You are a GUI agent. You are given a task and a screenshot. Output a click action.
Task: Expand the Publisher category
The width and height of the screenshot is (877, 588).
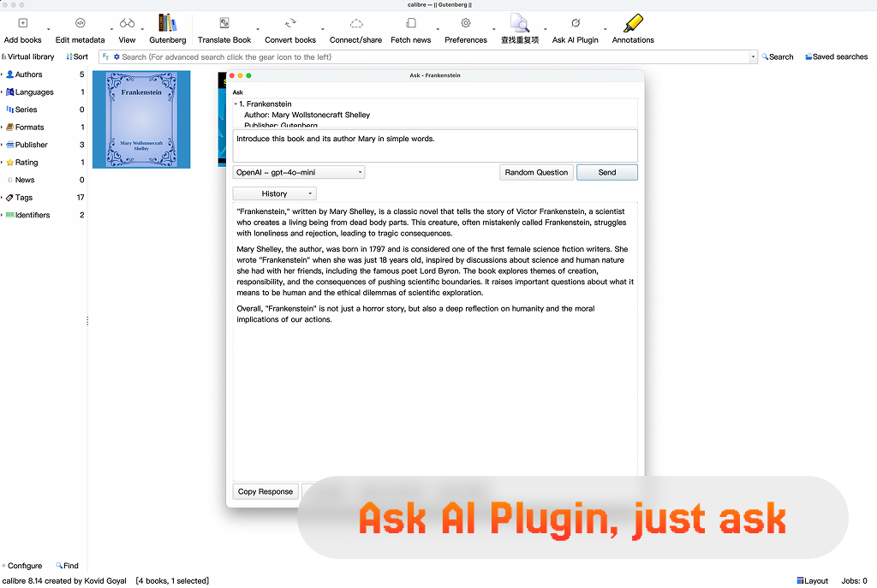tap(3, 145)
